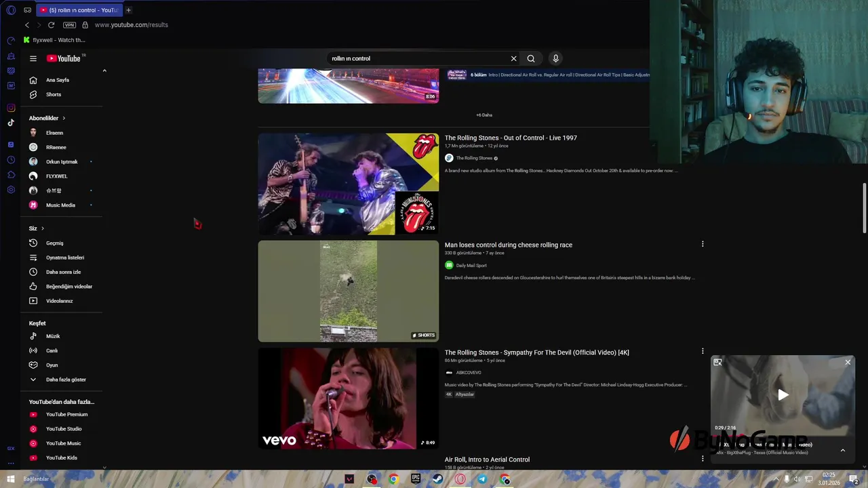Open Steam from taskbar
Viewport: 868px width, 488px height.
point(438,479)
